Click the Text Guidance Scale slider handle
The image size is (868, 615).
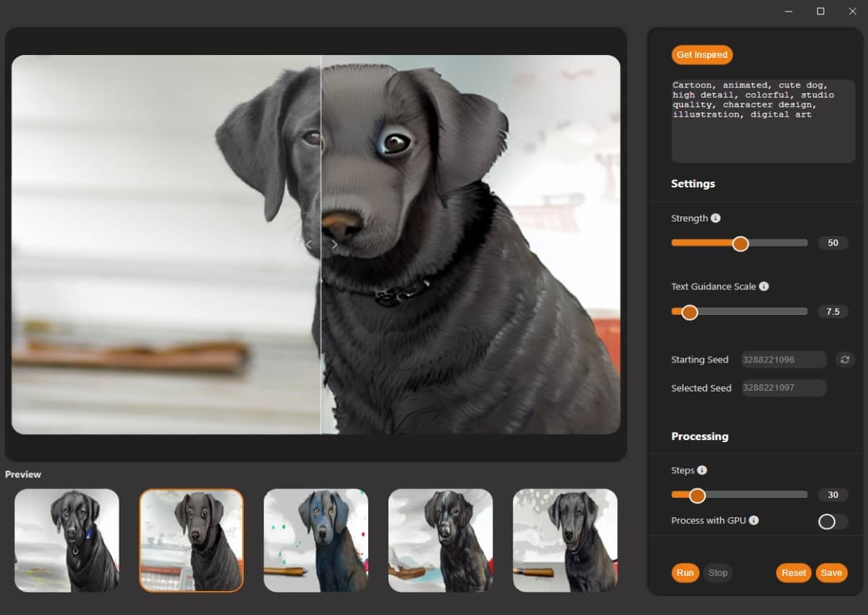pyautogui.click(x=689, y=312)
